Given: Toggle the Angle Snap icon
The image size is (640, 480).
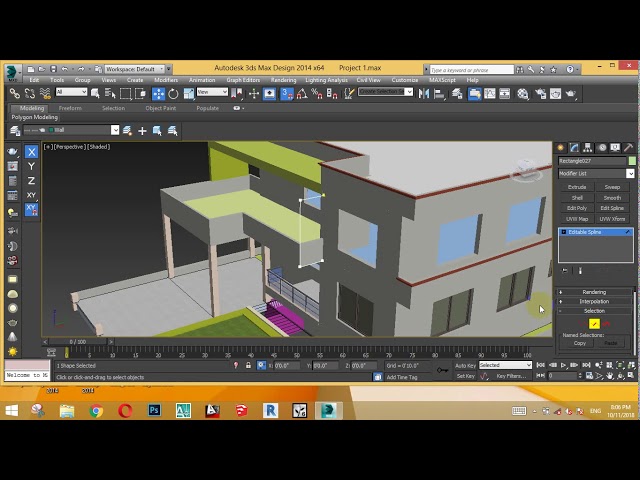Looking at the screenshot, I should [x=302, y=94].
